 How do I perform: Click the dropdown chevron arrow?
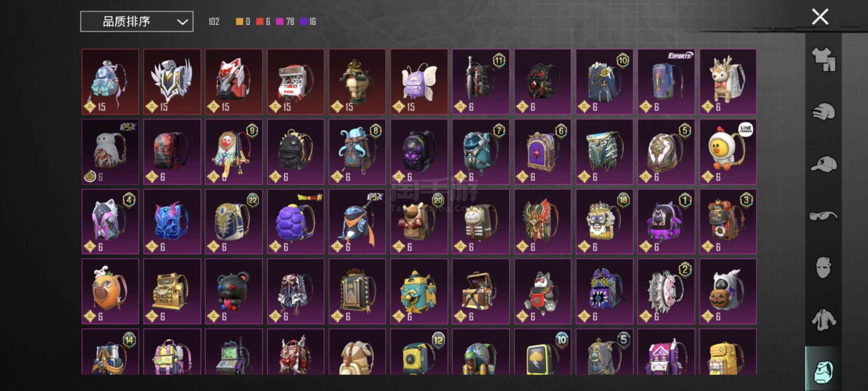point(182,22)
